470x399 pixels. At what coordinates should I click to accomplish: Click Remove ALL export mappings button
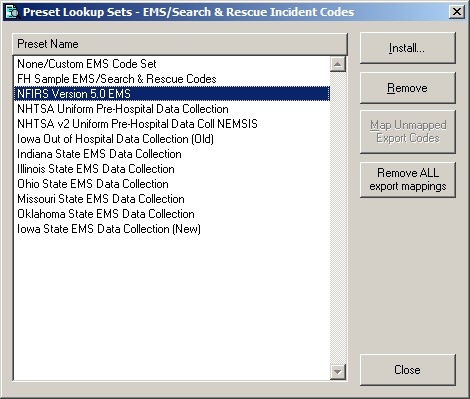point(408,180)
